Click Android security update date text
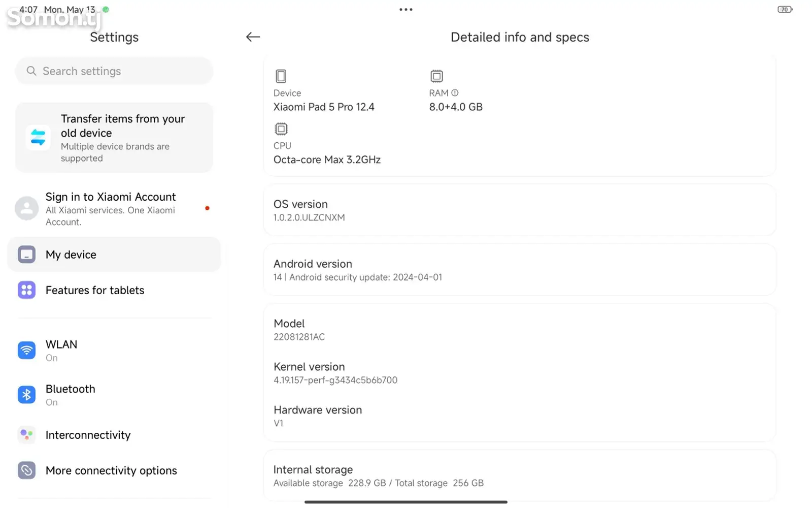 pos(365,277)
